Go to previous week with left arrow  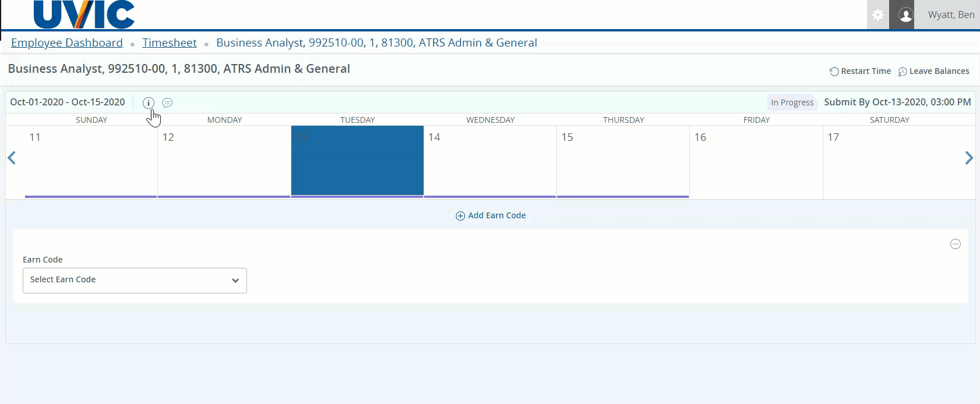coord(12,158)
